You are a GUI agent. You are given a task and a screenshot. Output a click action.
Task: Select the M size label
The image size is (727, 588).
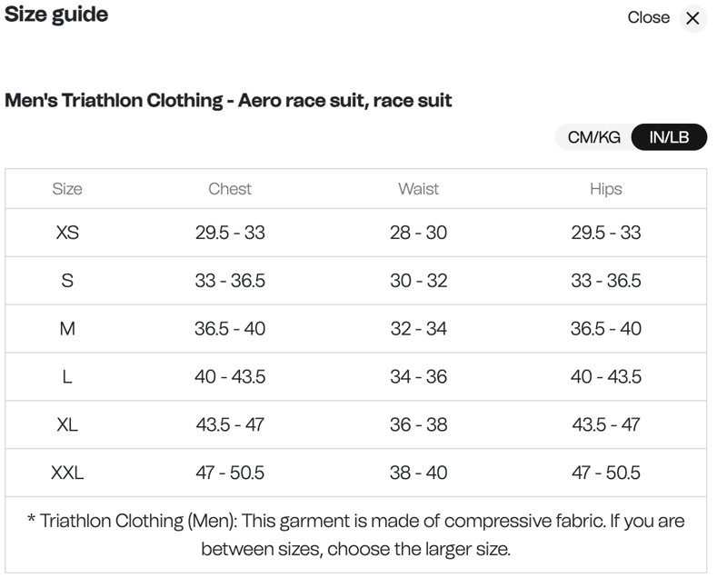click(x=66, y=328)
